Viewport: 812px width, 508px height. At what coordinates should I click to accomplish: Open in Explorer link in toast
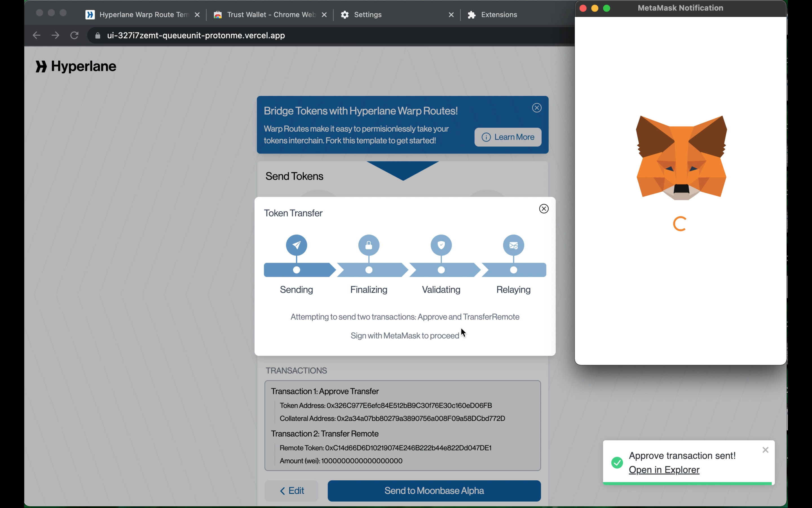(664, 470)
